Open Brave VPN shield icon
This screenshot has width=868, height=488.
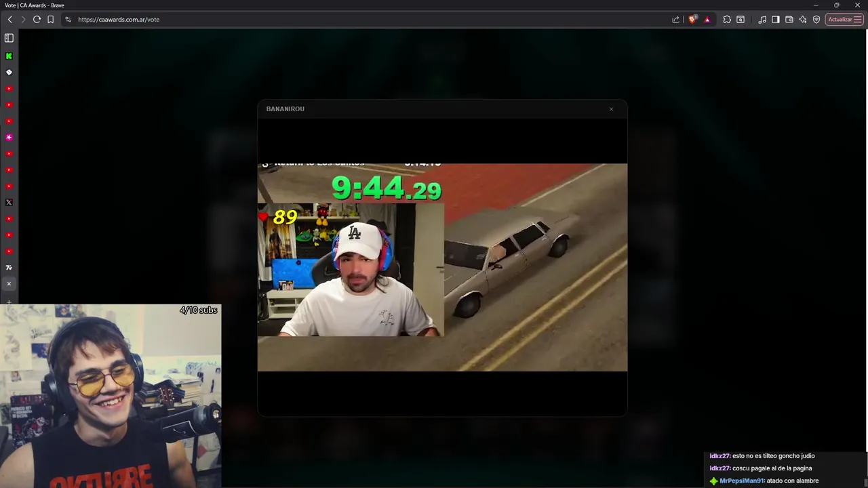point(816,20)
